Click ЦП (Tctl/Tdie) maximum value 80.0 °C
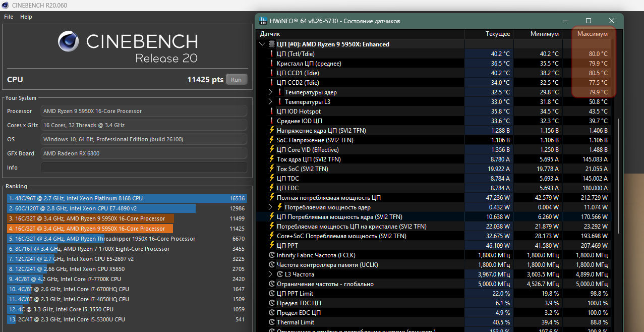The height and width of the screenshot is (332, 644). [598, 54]
